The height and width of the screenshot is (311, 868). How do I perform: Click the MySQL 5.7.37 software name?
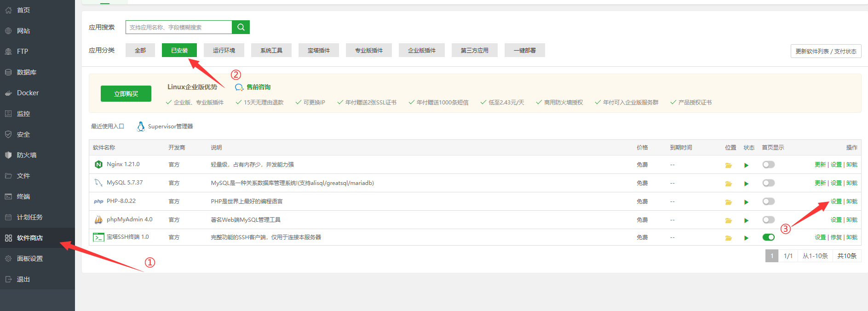[125, 183]
